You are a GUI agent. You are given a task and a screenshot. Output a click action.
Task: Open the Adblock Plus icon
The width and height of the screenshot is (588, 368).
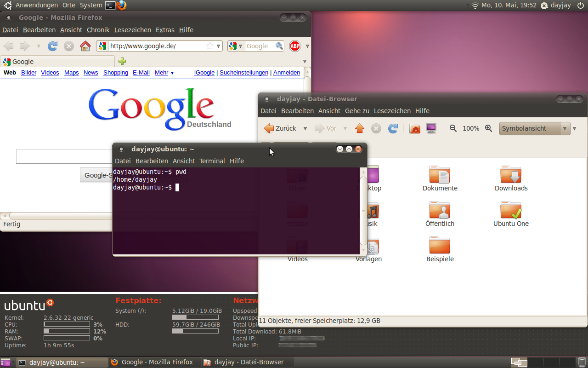coord(295,46)
